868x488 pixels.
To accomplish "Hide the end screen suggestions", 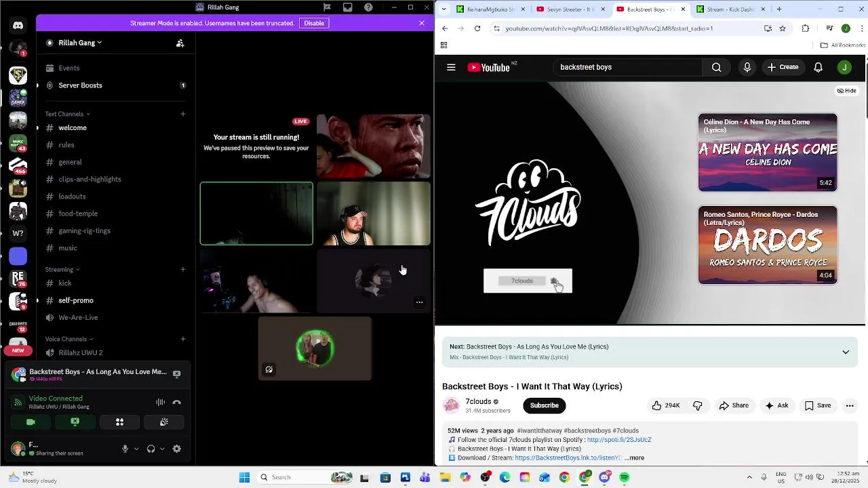I will pyautogui.click(x=846, y=91).
